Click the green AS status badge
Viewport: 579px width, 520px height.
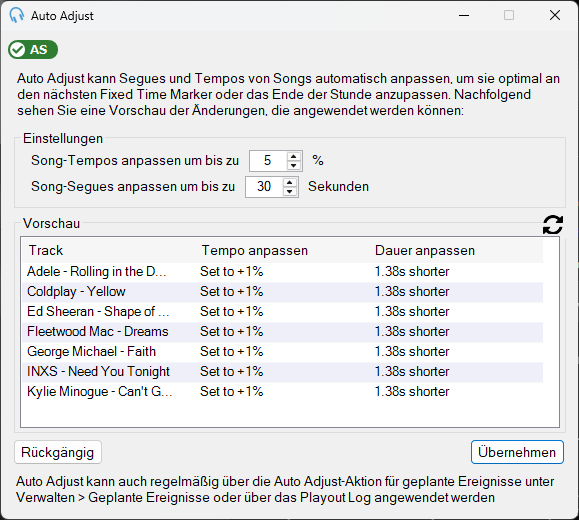click(33, 49)
